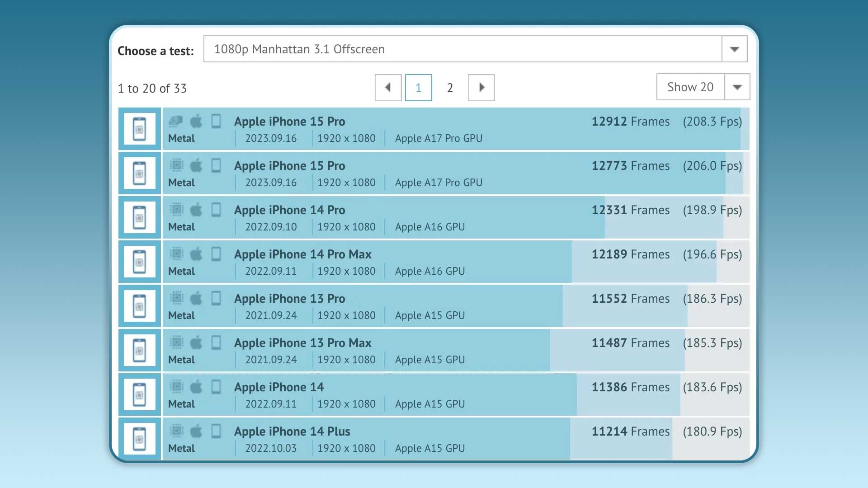Open device thumbnail for 11386 Frames row
The width and height of the screenshot is (868, 488).
tap(140, 394)
